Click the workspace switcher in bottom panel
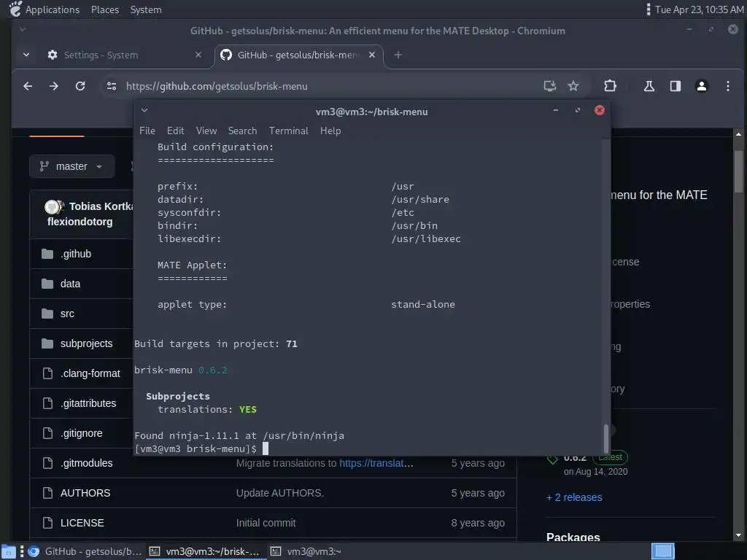 point(662,551)
